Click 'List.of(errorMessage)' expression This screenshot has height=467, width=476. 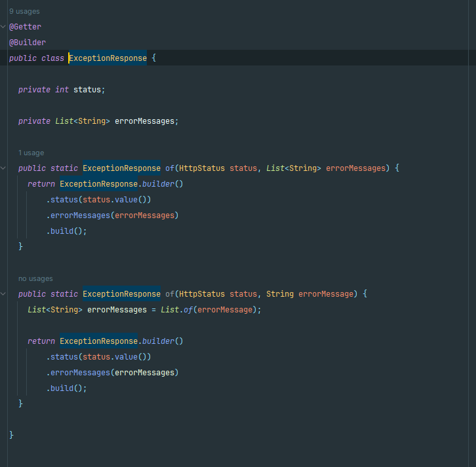pyautogui.click(x=208, y=310)
